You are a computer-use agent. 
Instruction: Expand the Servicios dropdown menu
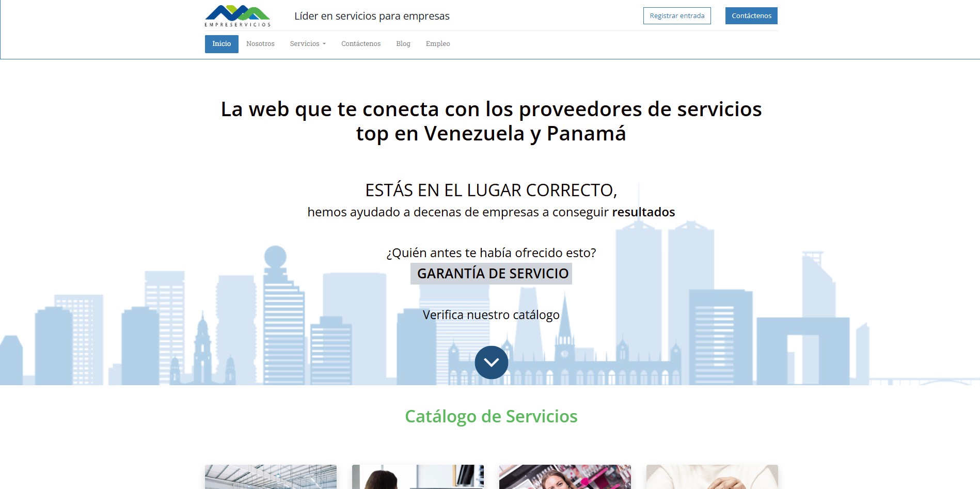pyautogui.click(x=308, y=44)
